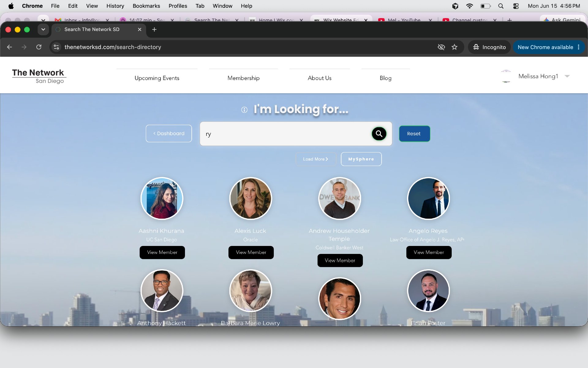The height and width of the screenshot is (368, 588).
Task: Click the Wi-Fi status icon
Action: (x=469, y=6)
